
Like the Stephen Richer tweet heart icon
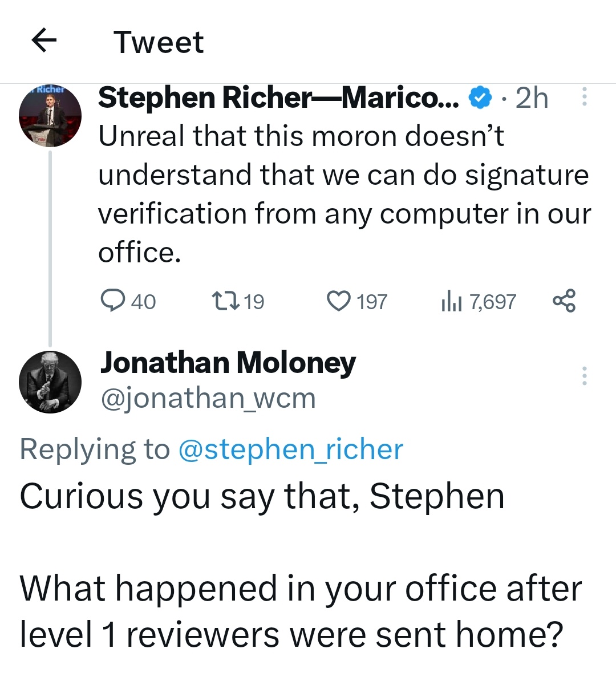point(338,301)
